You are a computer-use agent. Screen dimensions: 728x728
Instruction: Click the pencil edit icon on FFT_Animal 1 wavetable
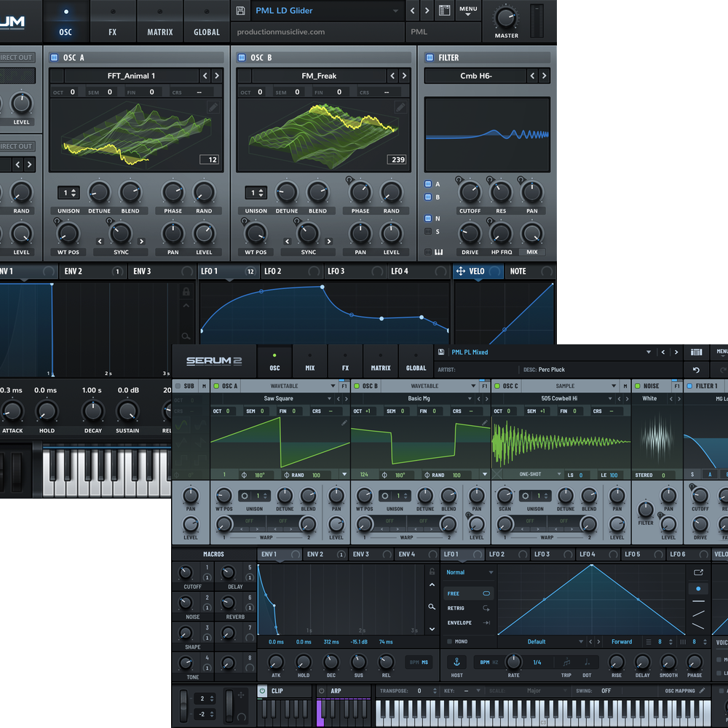coord(213,107)
